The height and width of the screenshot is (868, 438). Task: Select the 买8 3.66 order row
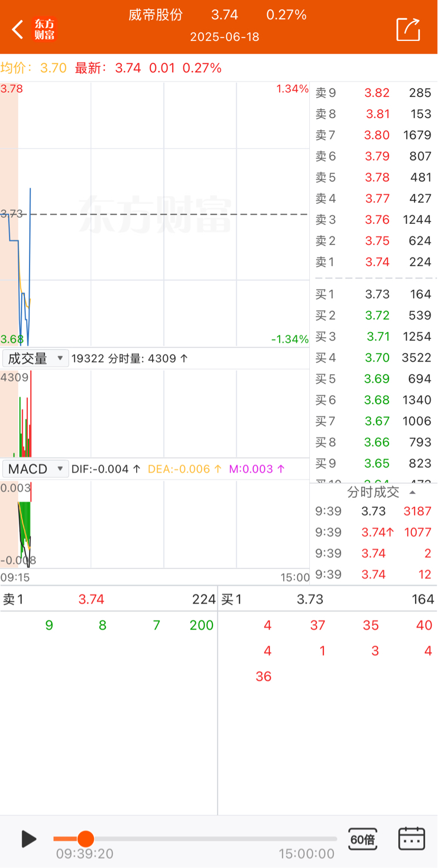(x=374, y=441)
